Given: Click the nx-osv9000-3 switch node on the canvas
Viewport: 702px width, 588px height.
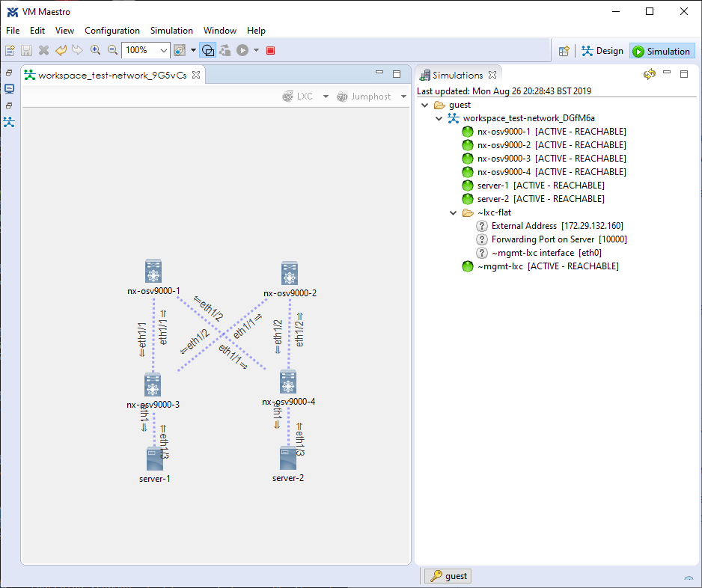Looking at the screenshot, I should pos(153,385).
